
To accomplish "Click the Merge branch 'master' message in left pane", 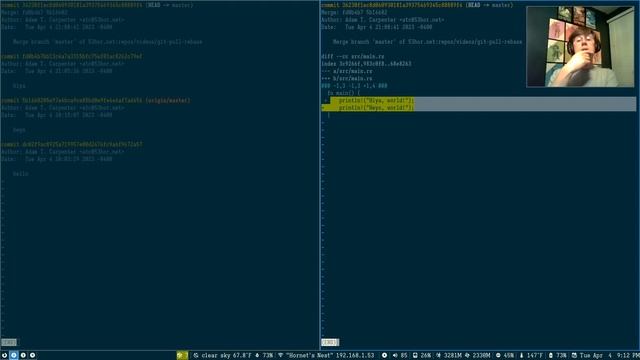I will pos(107,42).
